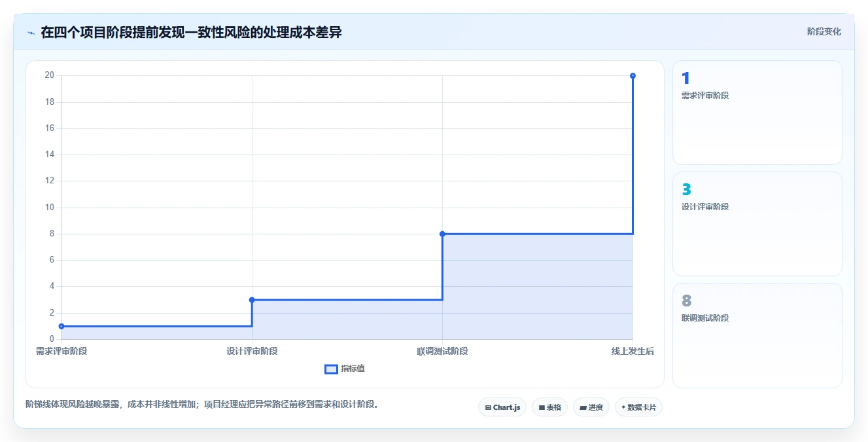Click the data point at value 8

(442, 234)
